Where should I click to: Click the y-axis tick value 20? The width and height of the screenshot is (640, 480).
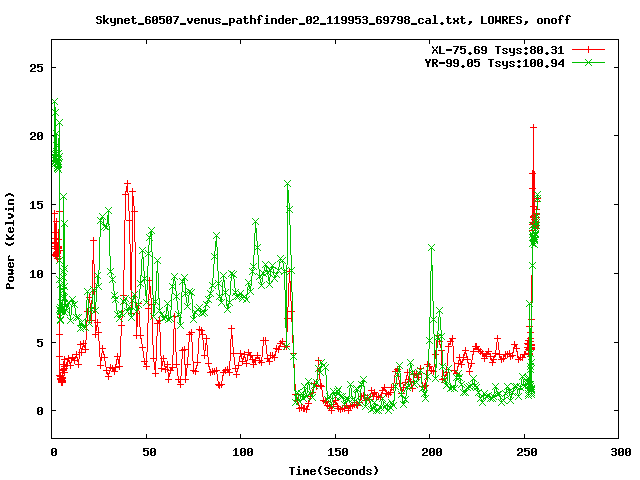click(x=36, y=136)
